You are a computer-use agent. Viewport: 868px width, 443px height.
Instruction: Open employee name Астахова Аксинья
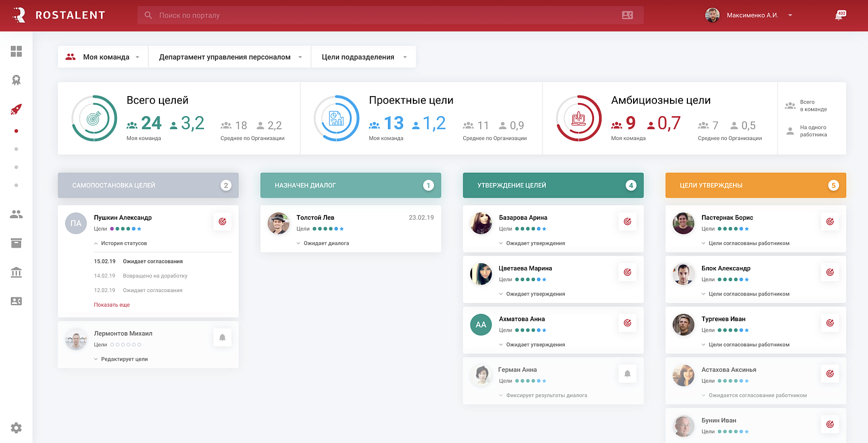(x=729, y=370)
